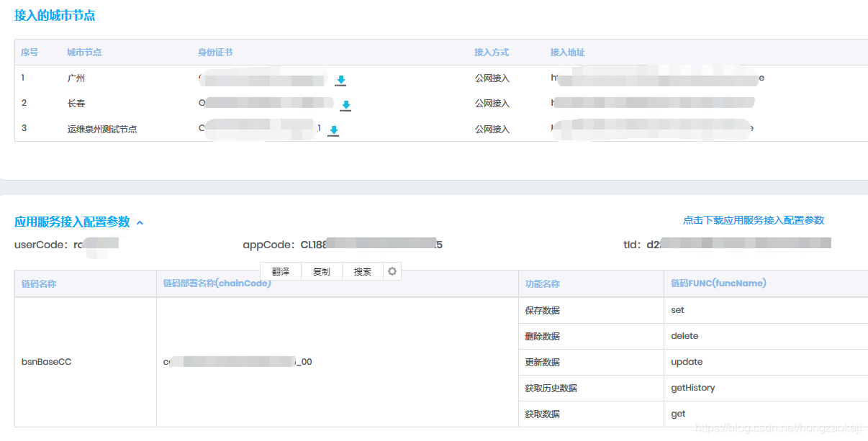Image resolution: width=868 pixels, height=441 pixels.
Task: Select the appCode value
Action: [x=371, y=245]
